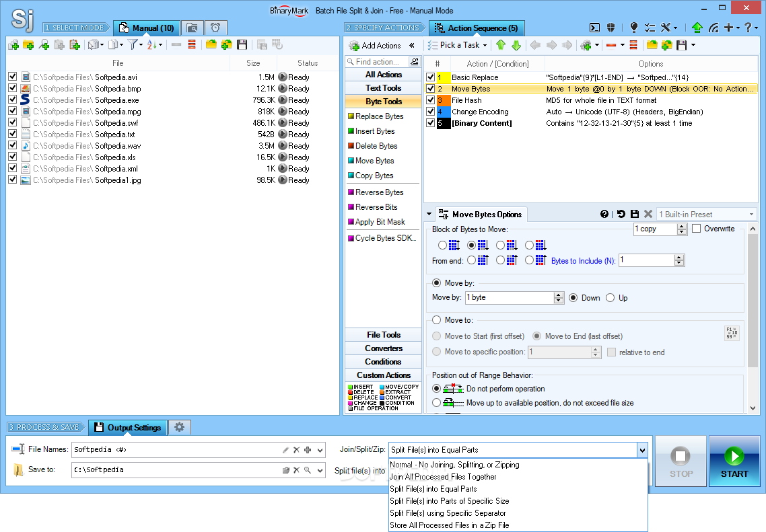766x532 pixels.
Task: Uncheck the Basic Replace action checkbox
Action: click(x=430, y=77)
